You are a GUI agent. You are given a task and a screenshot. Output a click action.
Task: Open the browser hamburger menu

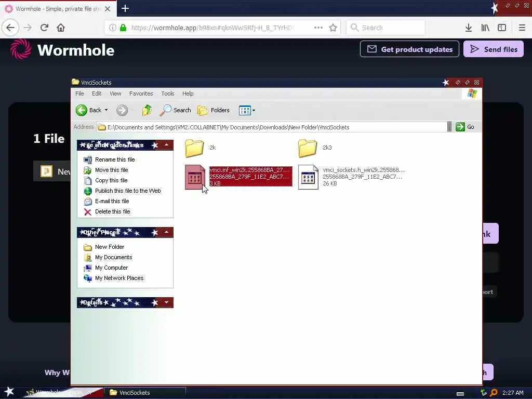tap(522, 28)
